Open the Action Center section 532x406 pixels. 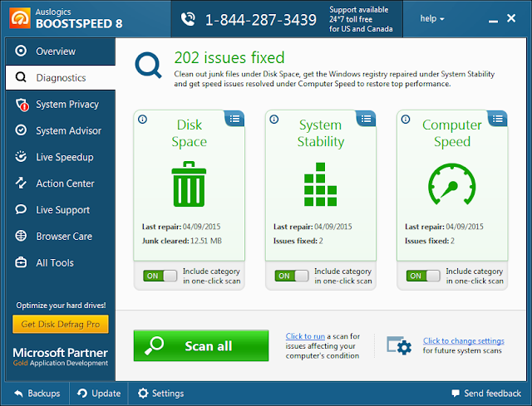[x=61, y=183]
